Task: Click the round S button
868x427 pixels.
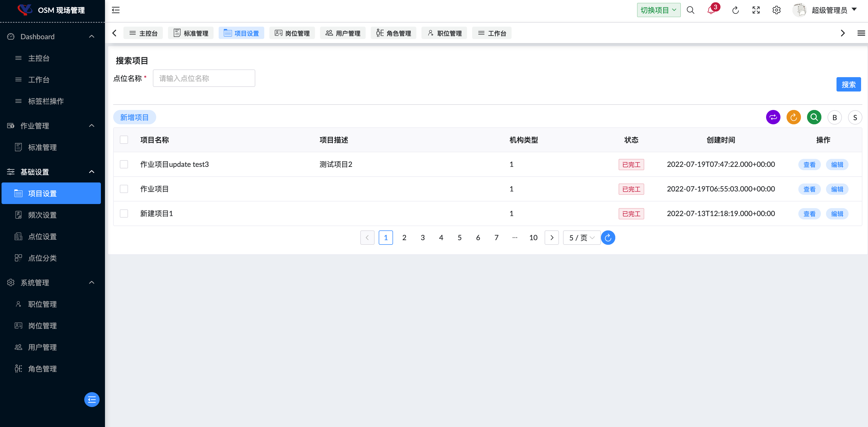Action: point(855,117)
